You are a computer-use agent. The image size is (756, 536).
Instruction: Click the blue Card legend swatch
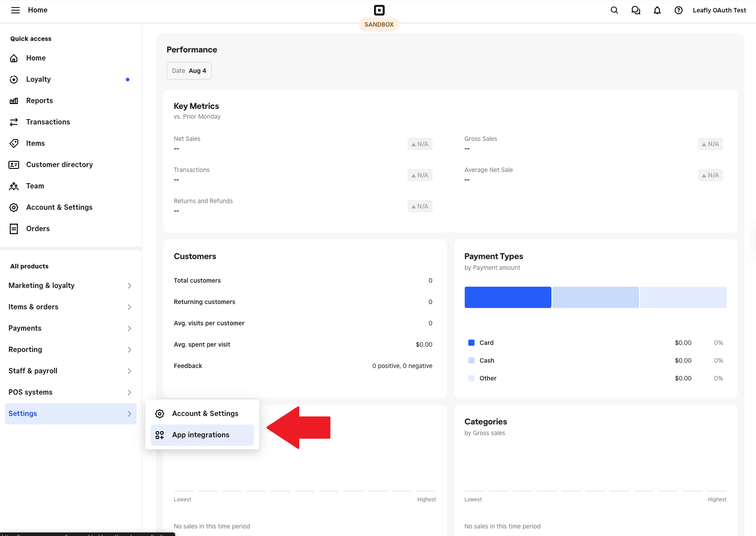coord(471,343)
